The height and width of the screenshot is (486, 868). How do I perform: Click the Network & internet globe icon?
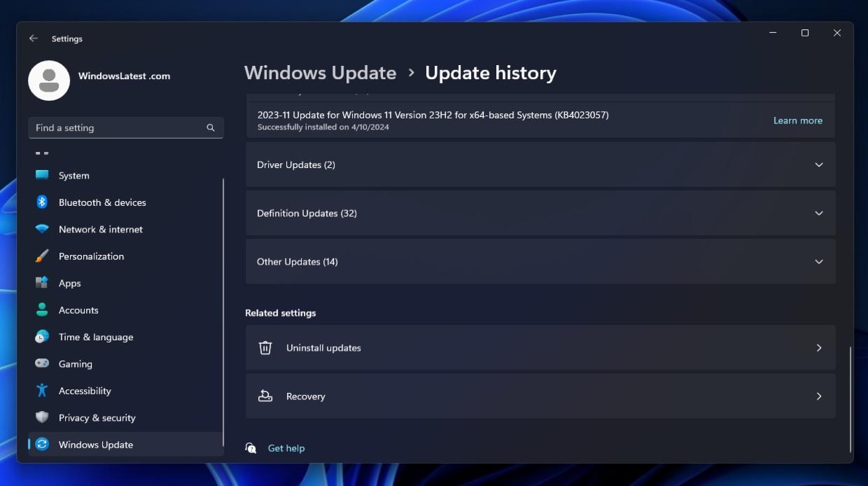tap(43, 229)
